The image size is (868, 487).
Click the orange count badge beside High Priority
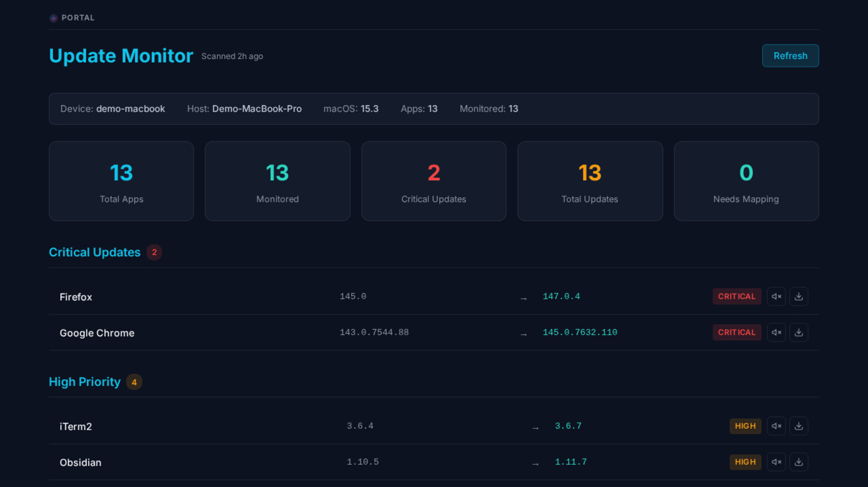134,382
